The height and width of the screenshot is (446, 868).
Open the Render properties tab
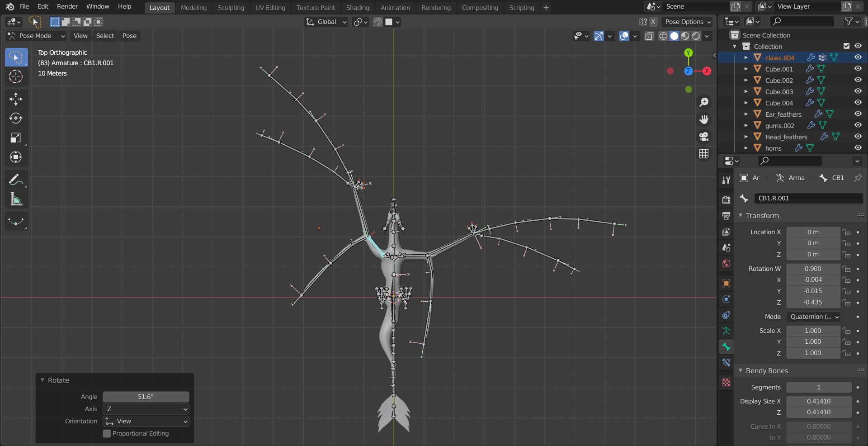[x=726, y=199]
